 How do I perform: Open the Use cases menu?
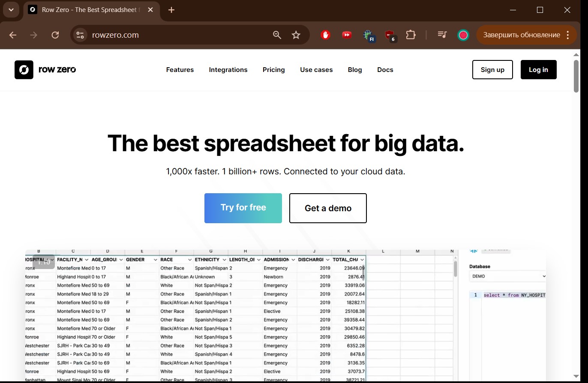316,70
